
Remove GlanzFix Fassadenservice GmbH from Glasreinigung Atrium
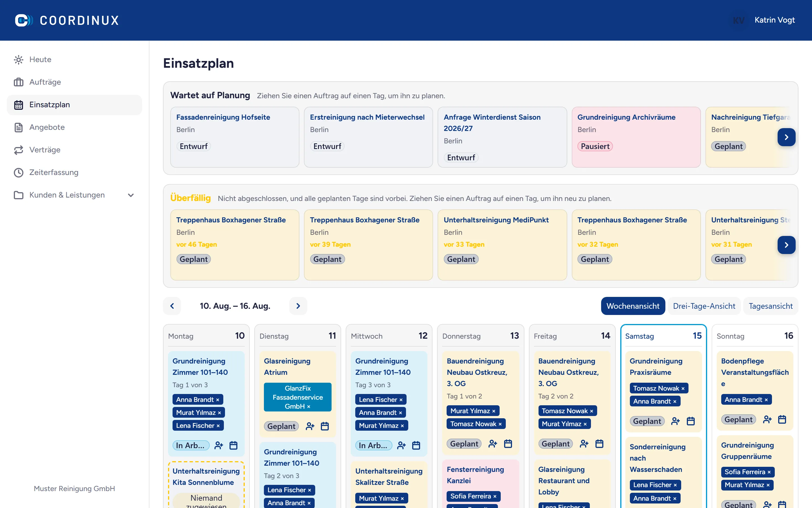309,406
